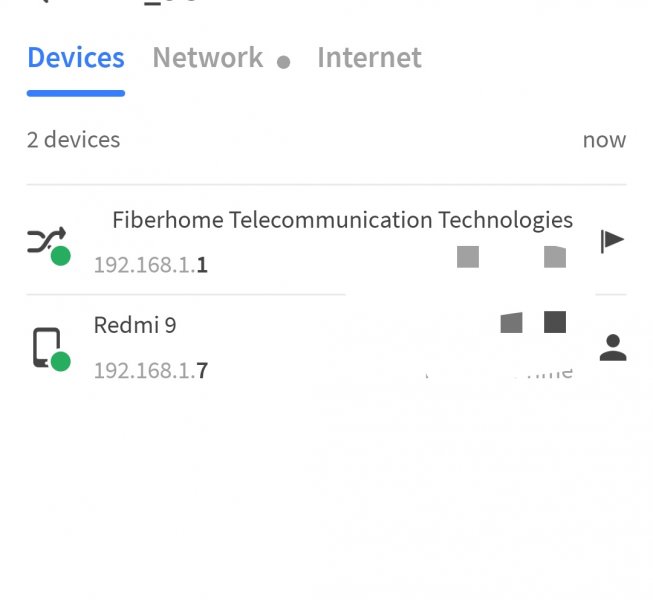Click dark square in Redmi 9 row

pyautogui.click(x=555, y=322)
